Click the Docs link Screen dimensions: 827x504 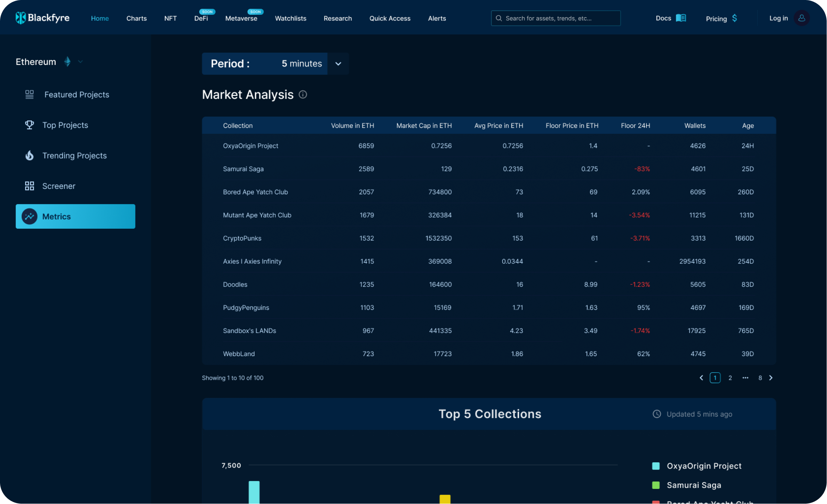[663, 18]
